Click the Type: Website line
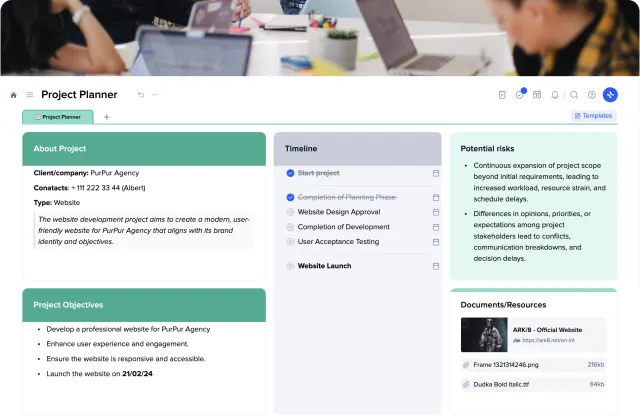The width and height of the screenshot is (640, 420). [57, 203]
